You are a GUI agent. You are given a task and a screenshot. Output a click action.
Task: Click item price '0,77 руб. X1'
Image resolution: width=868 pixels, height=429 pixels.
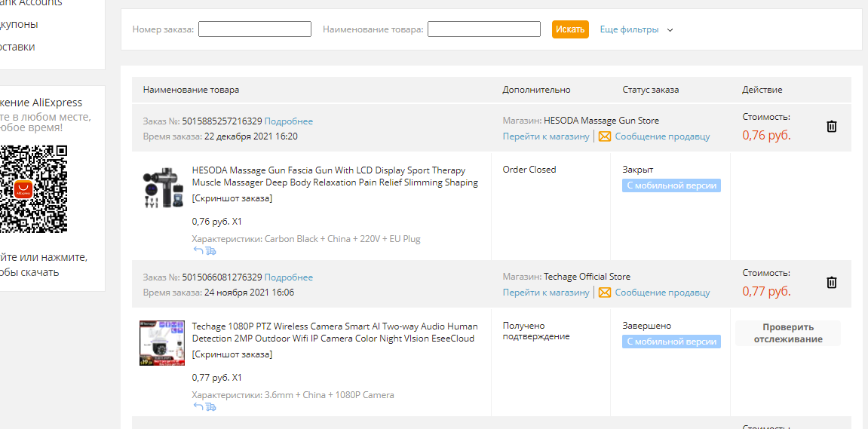coord(217,378)
